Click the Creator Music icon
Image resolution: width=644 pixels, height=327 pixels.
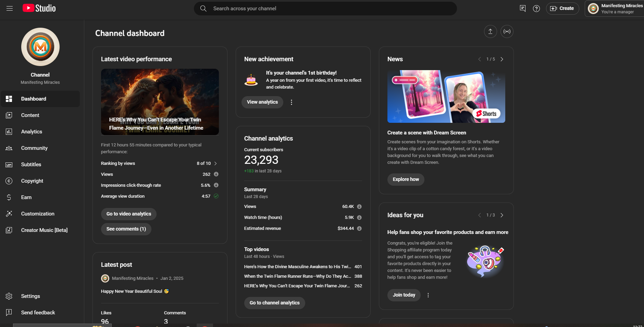coord(9,230)
